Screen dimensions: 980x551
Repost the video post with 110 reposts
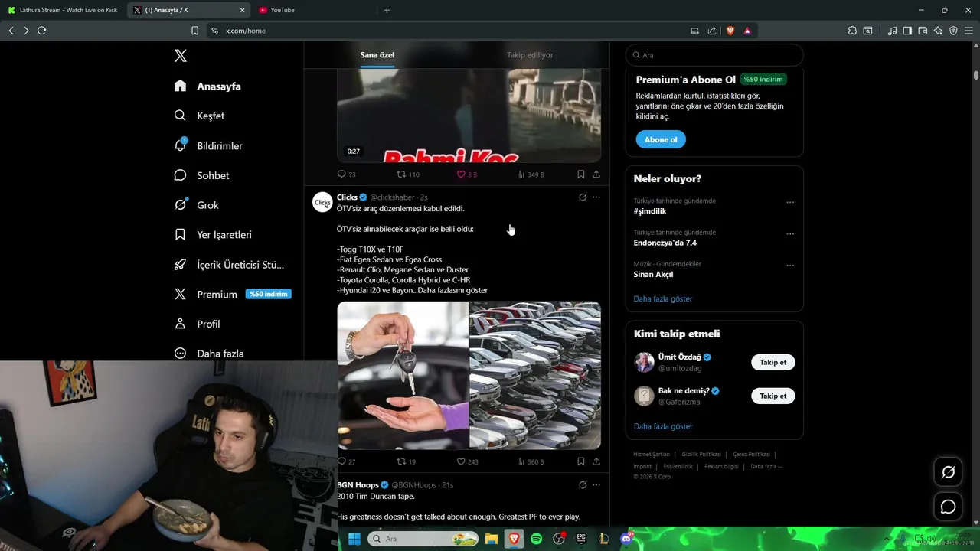(407, 174)
